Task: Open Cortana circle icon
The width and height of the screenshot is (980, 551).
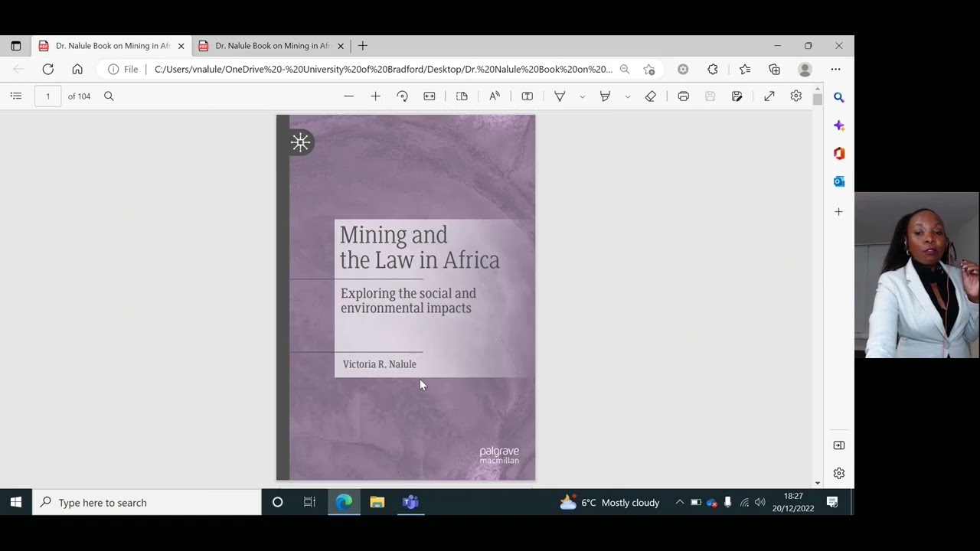Action: click(x=277, y=503)
